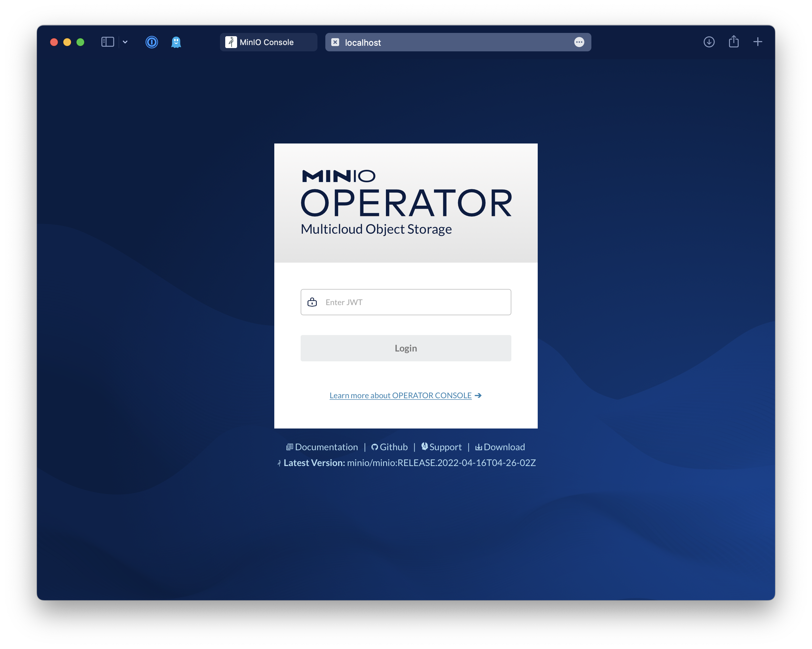Toggle the Safari sidebar icon
The image size is (812, 649).
[107, 42]
